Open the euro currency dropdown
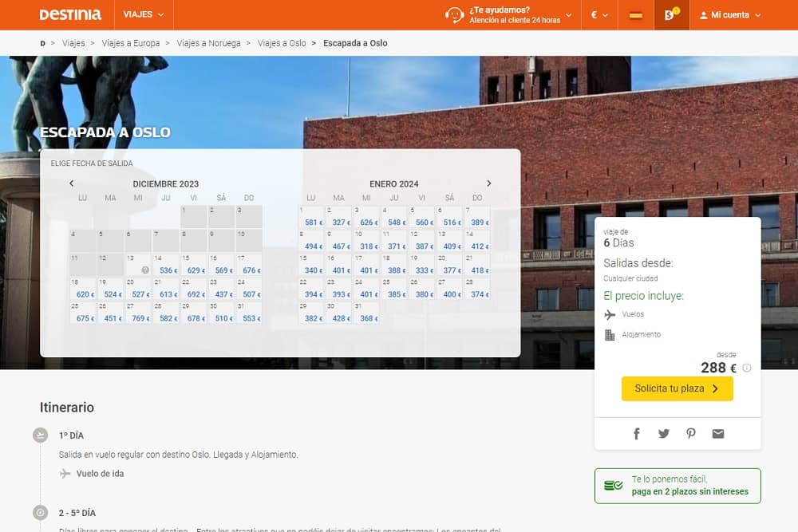This screenshot has height=532, width=798. [599, 14]
